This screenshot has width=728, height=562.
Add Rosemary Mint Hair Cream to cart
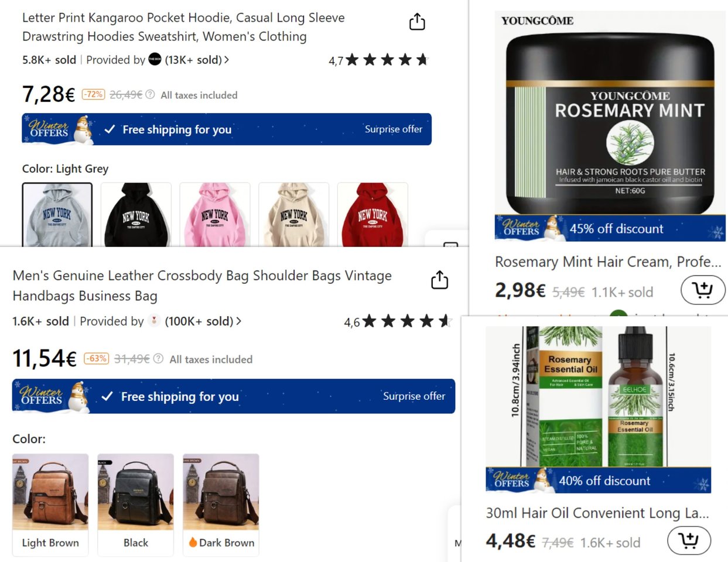click(703, 290)
